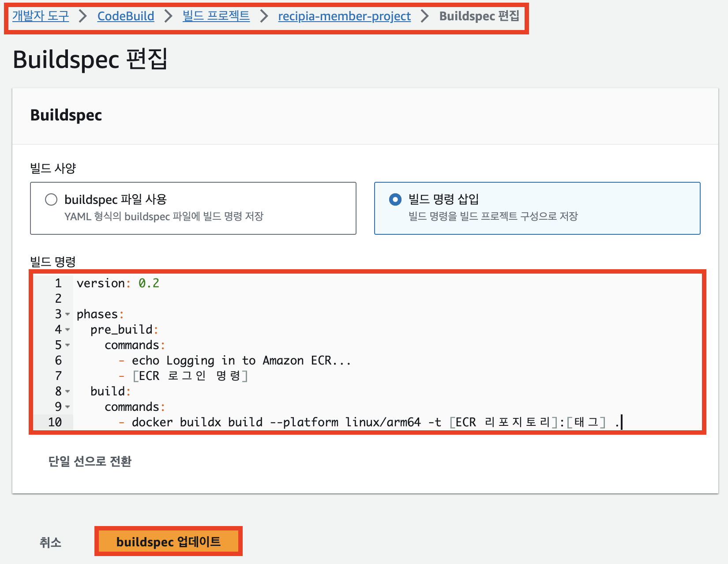The width and height of the screenshot is (728, 564).
Task: Click the [ECR 리포지토리]:[태그] placeholder text
Action: (x=528, y=422)
